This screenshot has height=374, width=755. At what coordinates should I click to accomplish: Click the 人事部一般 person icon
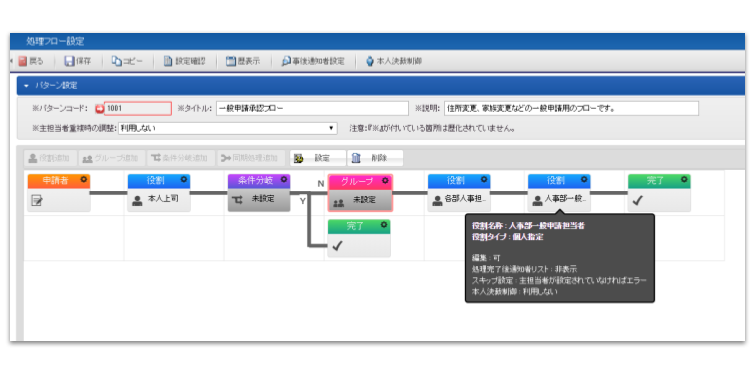pos(537,201)
